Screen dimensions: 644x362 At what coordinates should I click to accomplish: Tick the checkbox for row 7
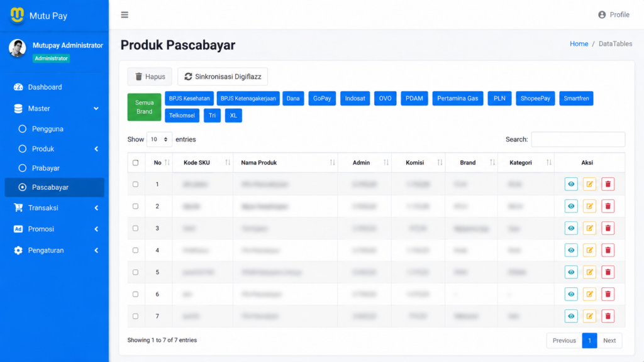click(136, 316)
